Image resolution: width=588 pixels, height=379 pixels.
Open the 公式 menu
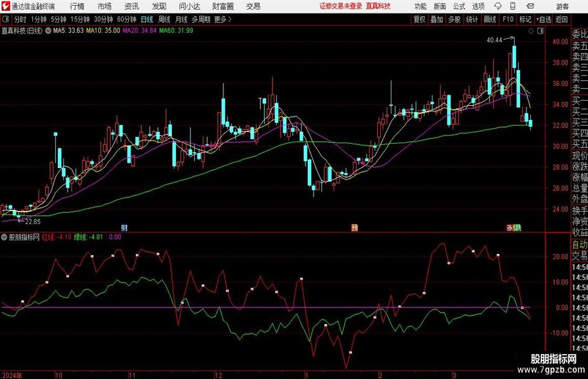(459, 6)
